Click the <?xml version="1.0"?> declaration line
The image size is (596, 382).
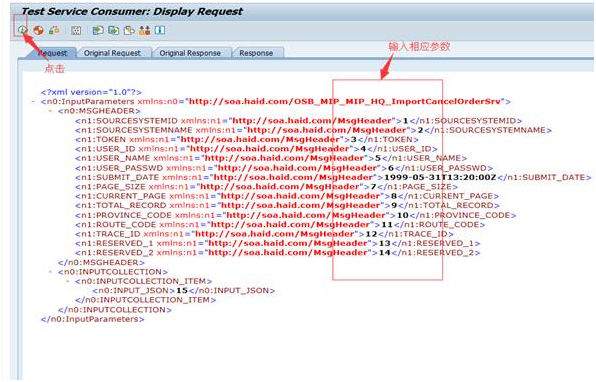click(91, 92)
